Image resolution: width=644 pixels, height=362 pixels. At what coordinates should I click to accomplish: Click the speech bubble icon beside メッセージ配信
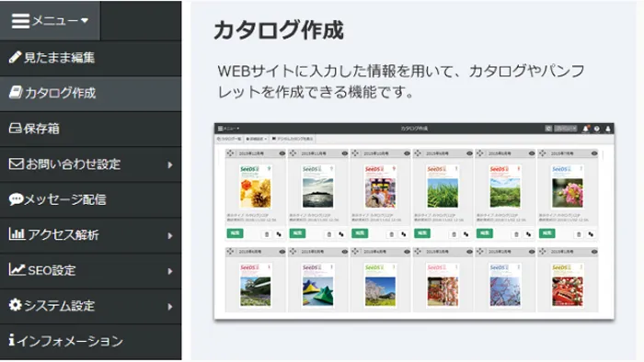(x=16, y=199)
